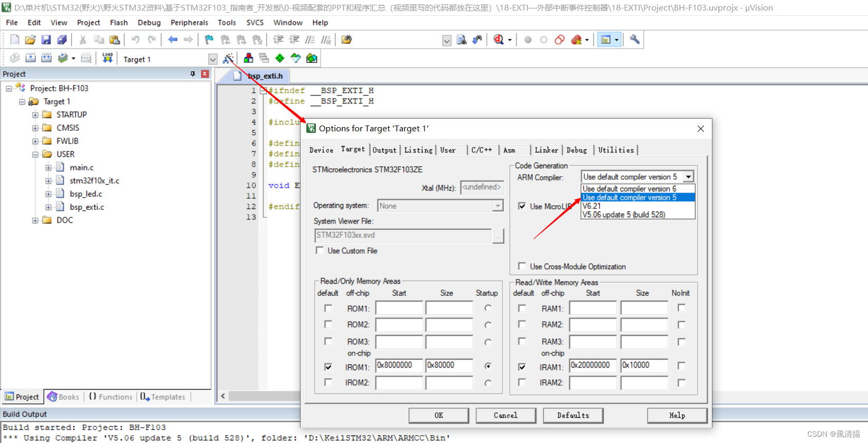Click the New file toolbar icon

(x=15, y=40)
